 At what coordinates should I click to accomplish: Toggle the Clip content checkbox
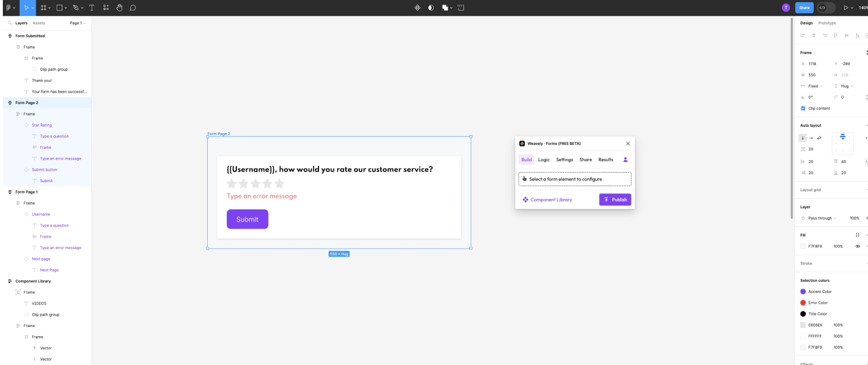point(803,108)
